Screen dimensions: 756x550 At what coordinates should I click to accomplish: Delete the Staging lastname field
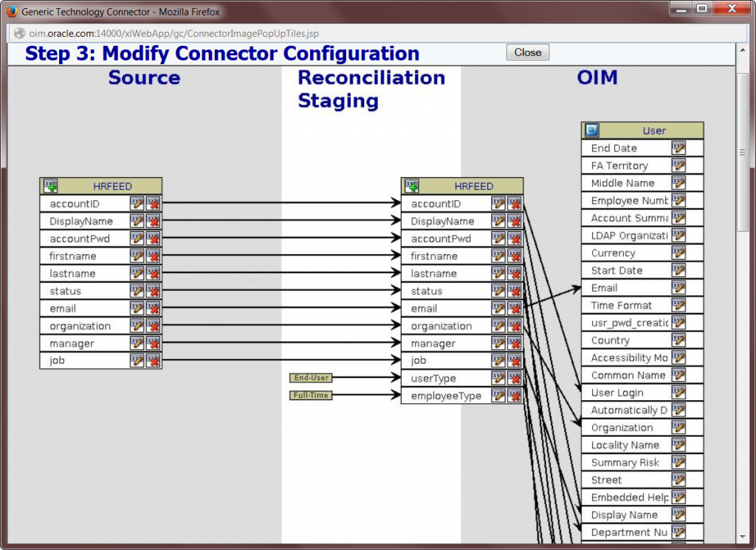click(514, 273)
